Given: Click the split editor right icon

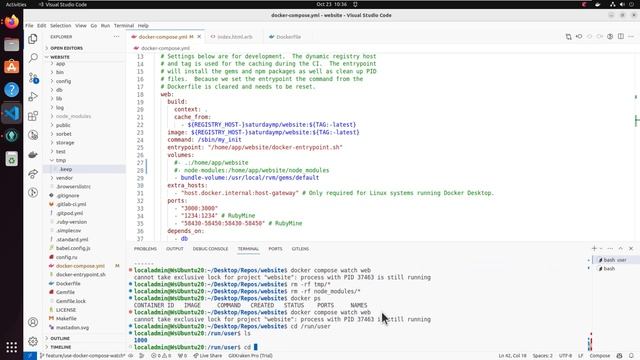Looking at the screenshot, I should point(620,36).
